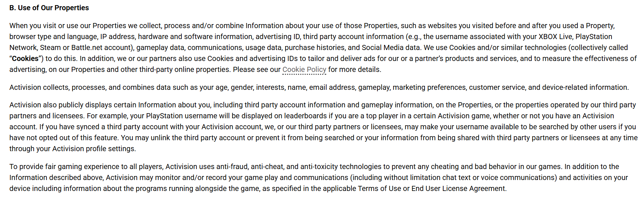The height and width of the screenshot is (199, 644).
Task: Click the words "XBOX Live"
Action: tap(556, 37)
